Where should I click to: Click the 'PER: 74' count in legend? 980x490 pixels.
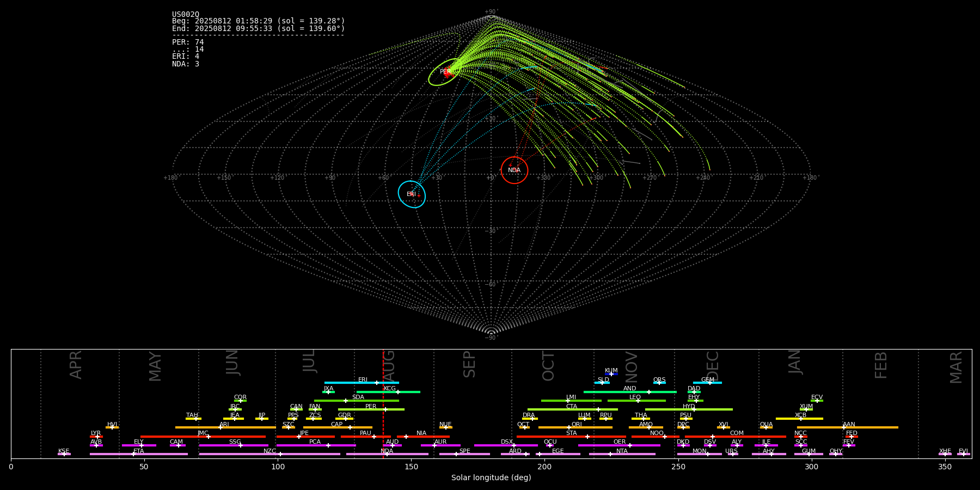[188, 42]
